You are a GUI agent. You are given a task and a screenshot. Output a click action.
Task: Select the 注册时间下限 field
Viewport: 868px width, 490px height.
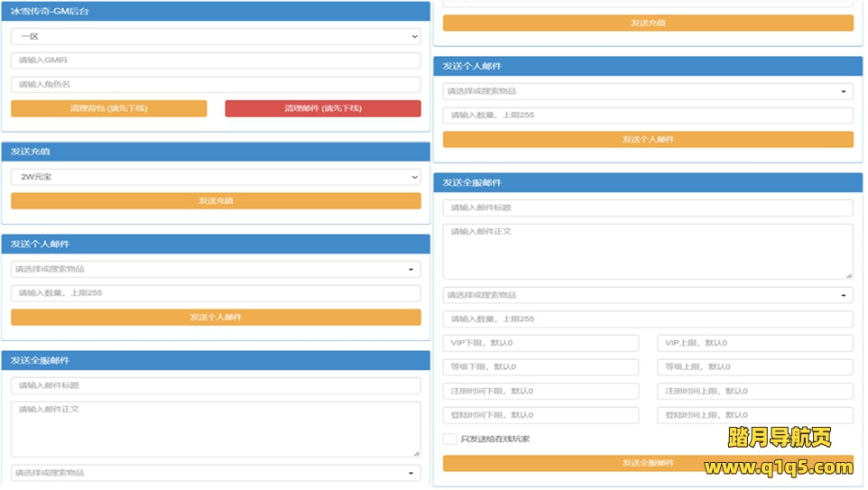coord(540,392)
